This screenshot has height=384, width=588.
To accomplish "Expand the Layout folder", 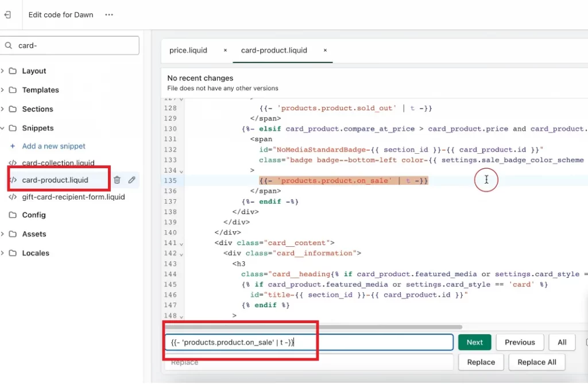I will [2, 71].
